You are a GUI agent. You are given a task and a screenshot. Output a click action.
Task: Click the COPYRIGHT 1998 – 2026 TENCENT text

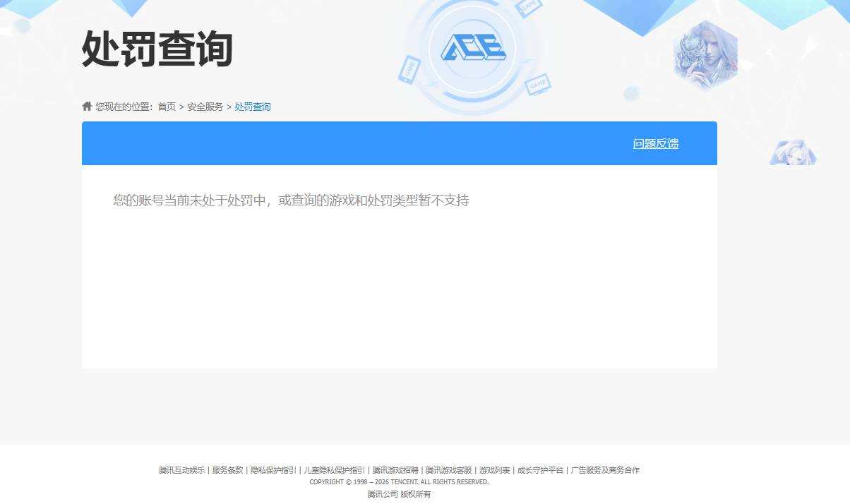pos(399,482)
